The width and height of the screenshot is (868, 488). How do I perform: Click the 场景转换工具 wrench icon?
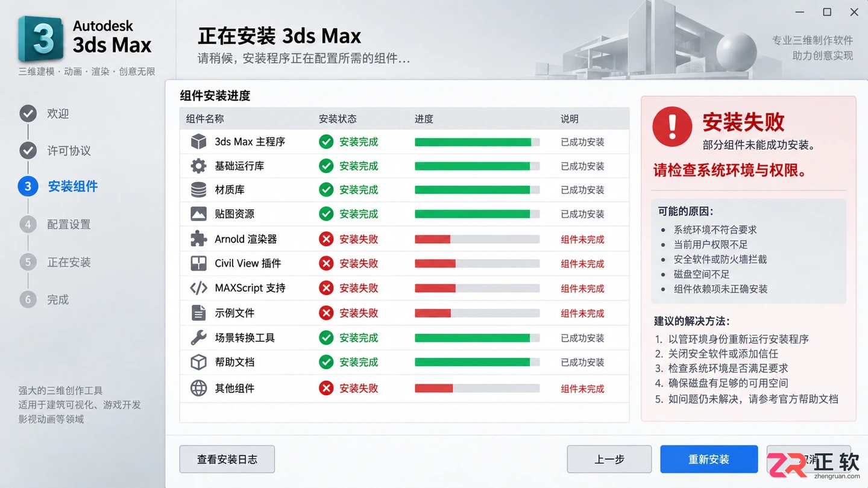click(x=198, y=337)
